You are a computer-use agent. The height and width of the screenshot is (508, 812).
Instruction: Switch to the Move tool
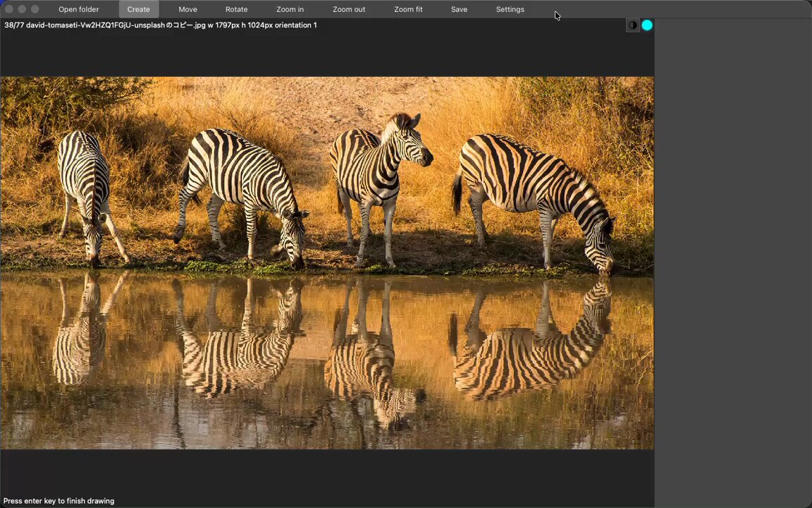[187, 9]
